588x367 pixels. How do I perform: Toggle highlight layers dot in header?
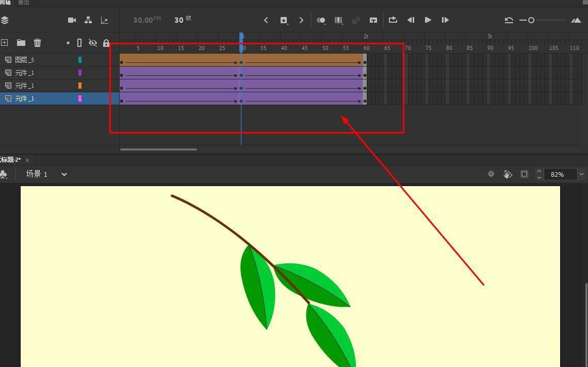[68, 43]
